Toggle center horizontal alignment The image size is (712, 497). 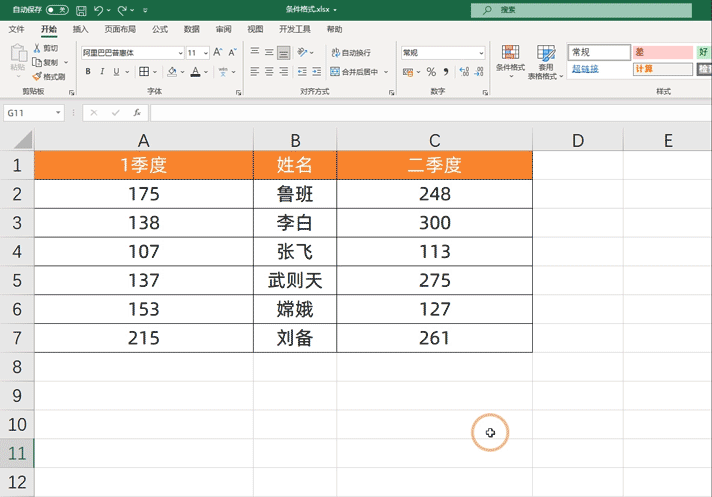click(269, 72)
